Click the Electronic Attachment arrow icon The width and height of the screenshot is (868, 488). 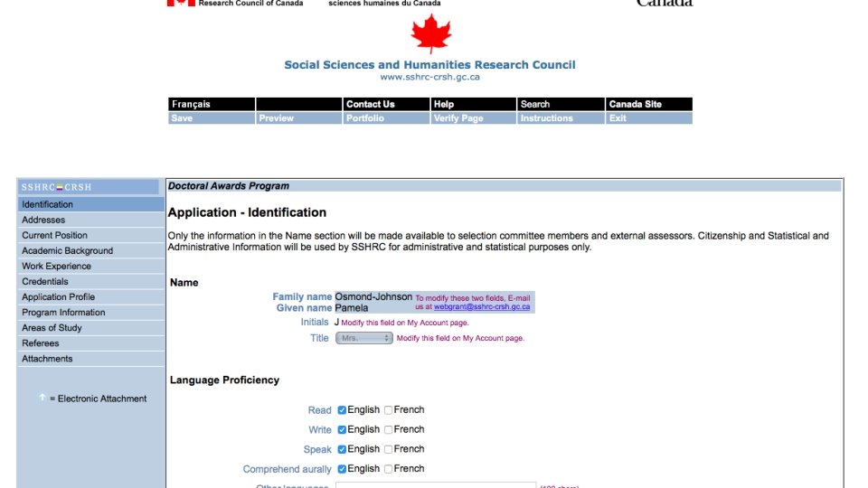[42, 398]
